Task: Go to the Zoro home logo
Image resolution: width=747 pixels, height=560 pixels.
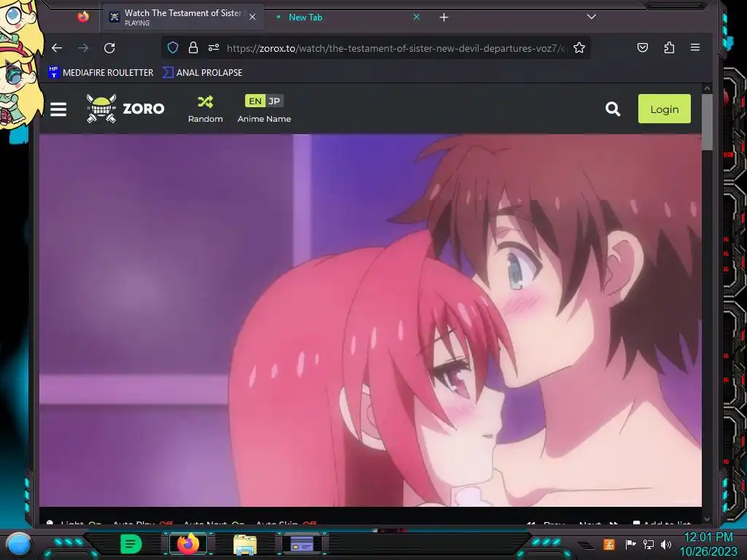Action: coord(125,109)
